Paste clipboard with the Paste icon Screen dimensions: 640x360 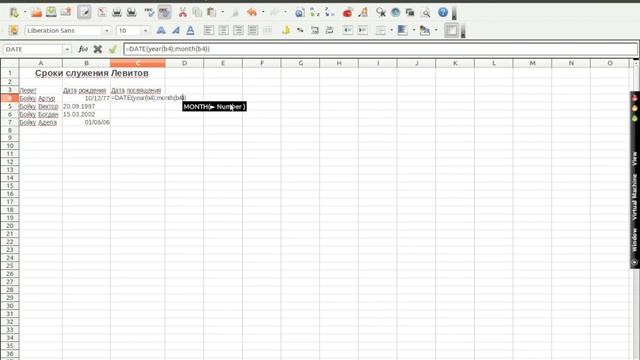pos(211,13)
